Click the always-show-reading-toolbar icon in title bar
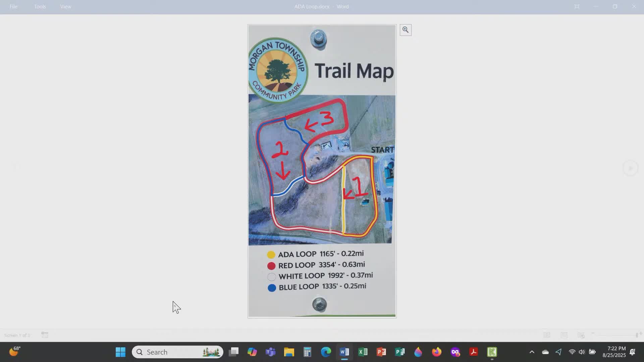This screenshot has height=362, width=644. click(x=577, y=6)
